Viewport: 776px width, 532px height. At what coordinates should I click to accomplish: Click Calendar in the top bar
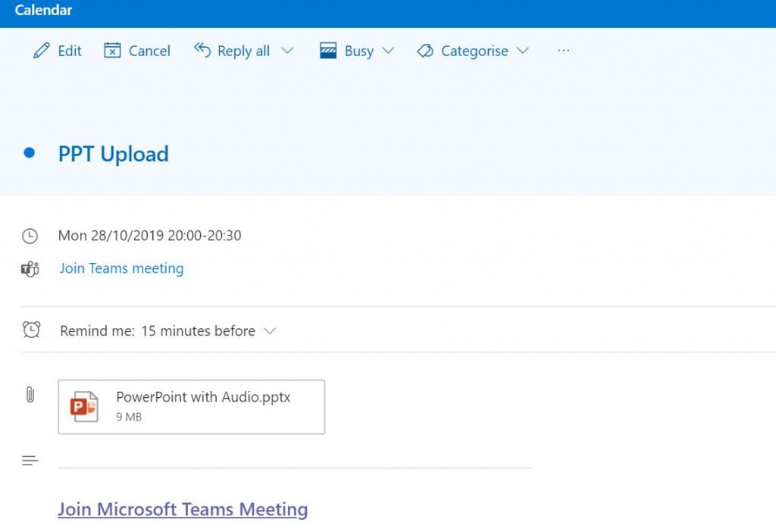click(43, 11)
